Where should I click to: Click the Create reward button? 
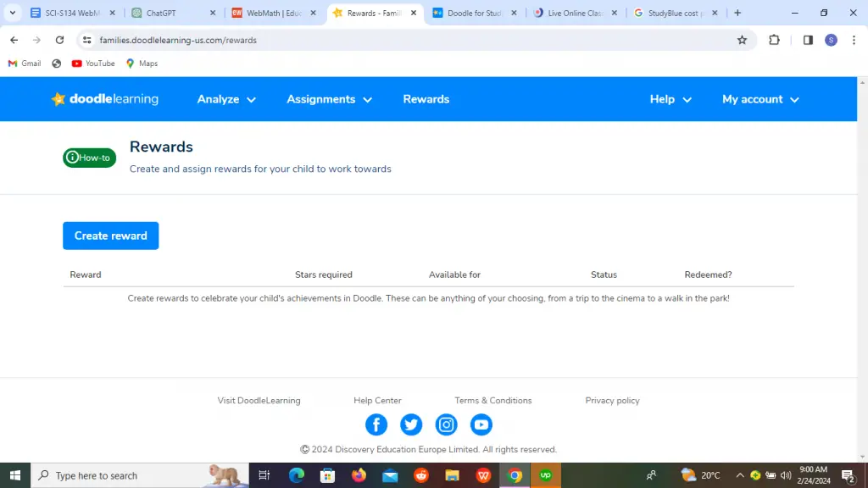tap(110, 236)
